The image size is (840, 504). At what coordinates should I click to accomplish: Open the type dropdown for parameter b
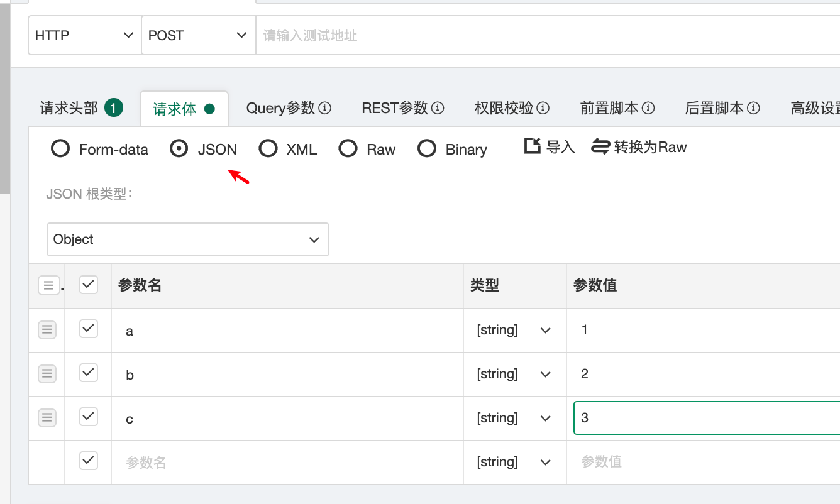click(514, 374)
